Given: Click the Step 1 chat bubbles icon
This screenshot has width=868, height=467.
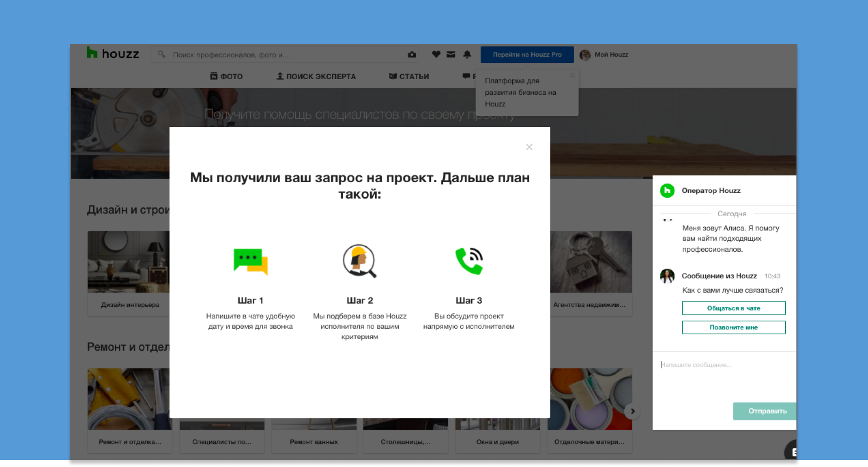Looking at the screenshot, I should tap(250, 261).
